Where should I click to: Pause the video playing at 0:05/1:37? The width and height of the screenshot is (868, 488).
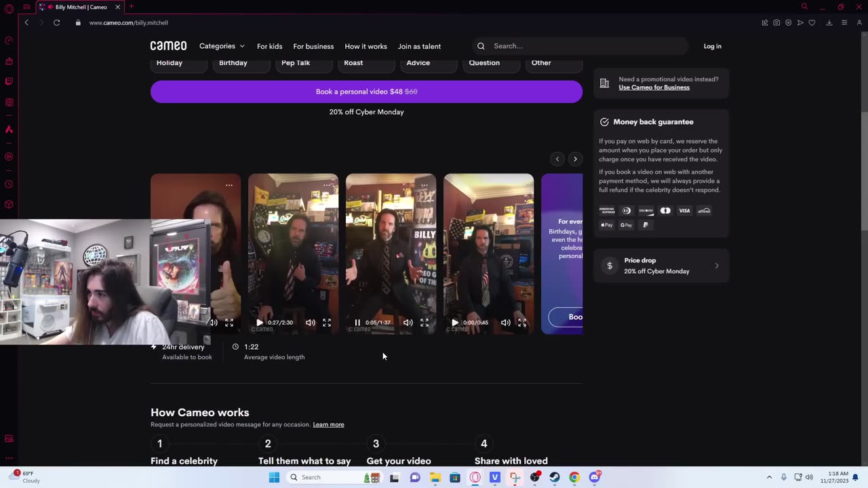tap(357, 323)
